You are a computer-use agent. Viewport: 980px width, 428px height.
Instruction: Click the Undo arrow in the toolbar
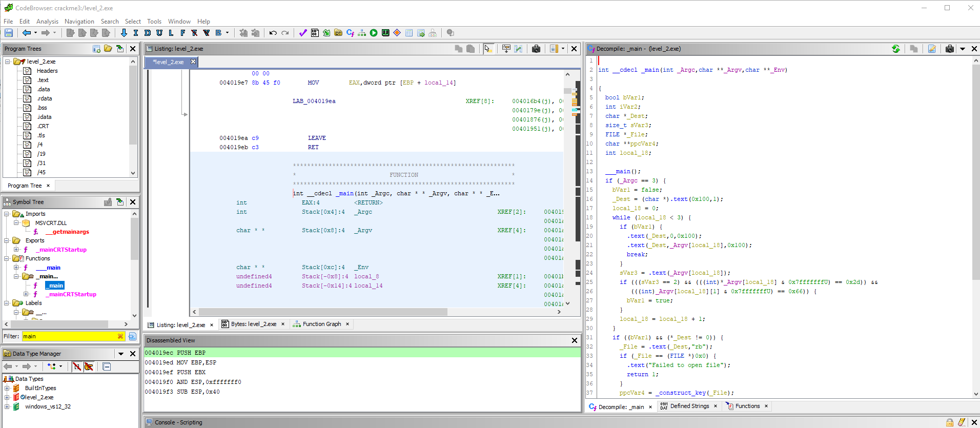click(x=273, y=33)
